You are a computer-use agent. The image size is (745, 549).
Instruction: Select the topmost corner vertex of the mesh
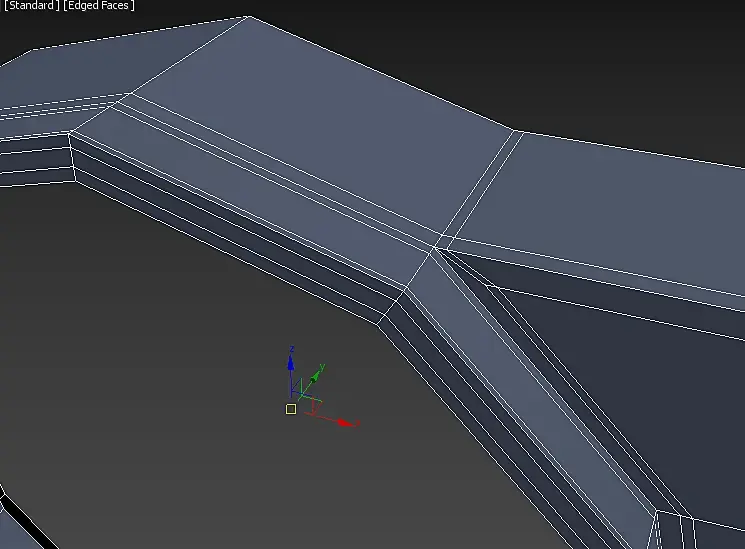pyautogui.click(x=249, y=17)
